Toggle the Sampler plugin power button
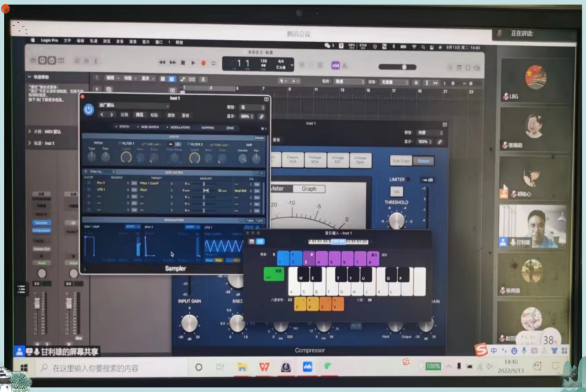 point(89,109)
